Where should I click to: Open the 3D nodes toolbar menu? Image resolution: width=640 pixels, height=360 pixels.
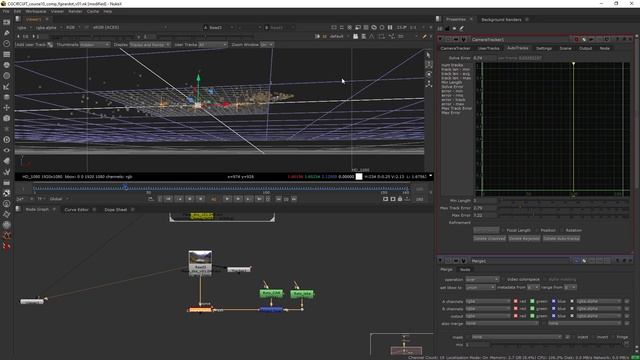point(7,118)
